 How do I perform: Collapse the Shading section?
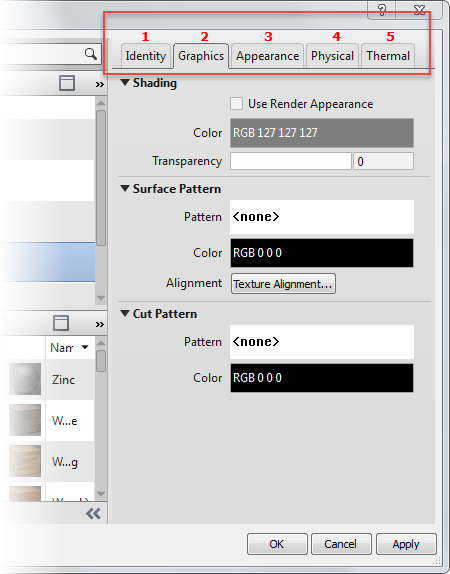(125, 83)
